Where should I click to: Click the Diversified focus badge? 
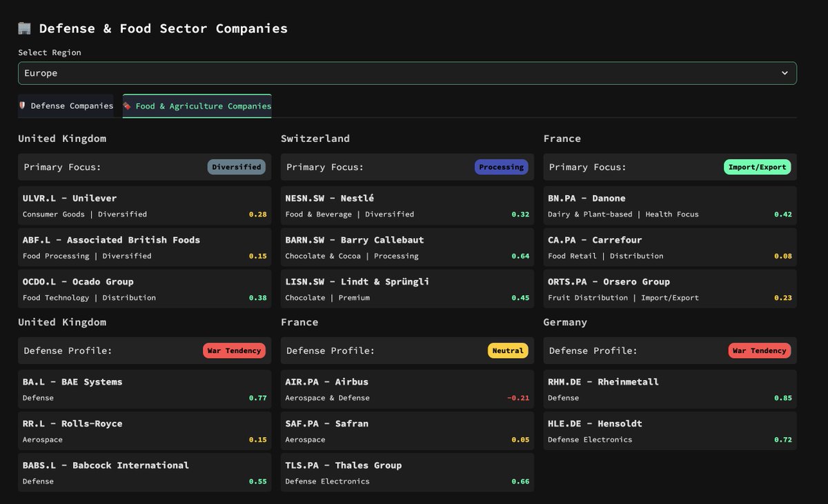[237, 167]
